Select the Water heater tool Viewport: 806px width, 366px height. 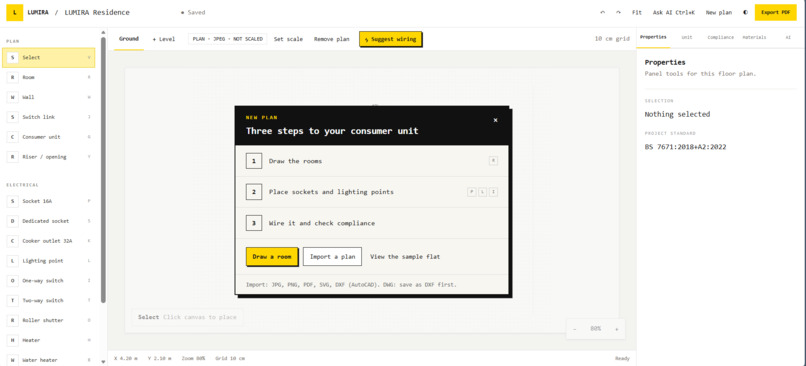49,360
